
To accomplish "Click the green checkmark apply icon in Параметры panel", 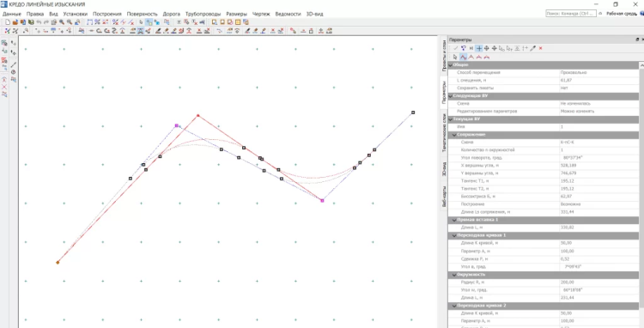I will (x=456, y=48).
